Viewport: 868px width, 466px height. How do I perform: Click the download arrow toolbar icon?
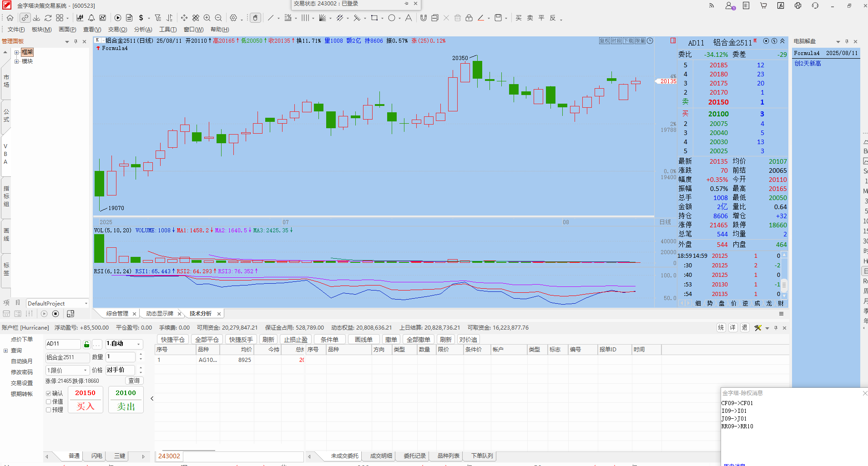coord(37,18)
